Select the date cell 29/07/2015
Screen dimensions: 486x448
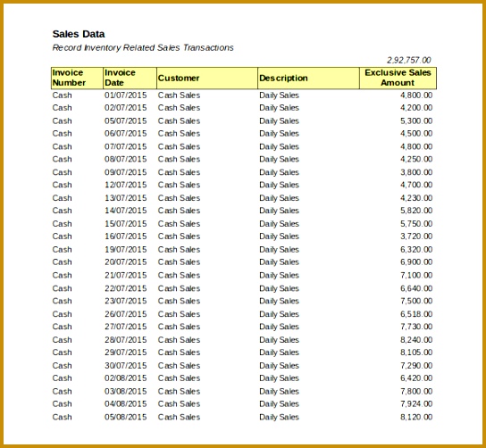pos(126,353)
